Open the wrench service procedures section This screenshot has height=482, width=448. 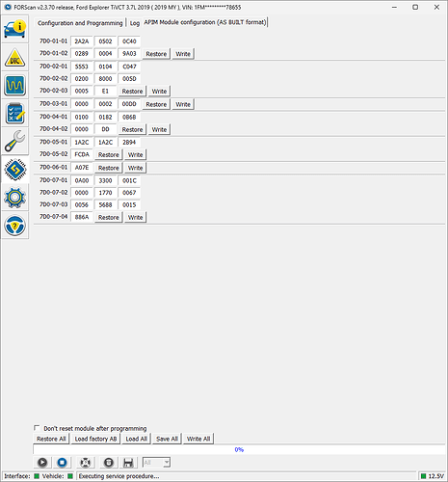(x=14, y=141)
